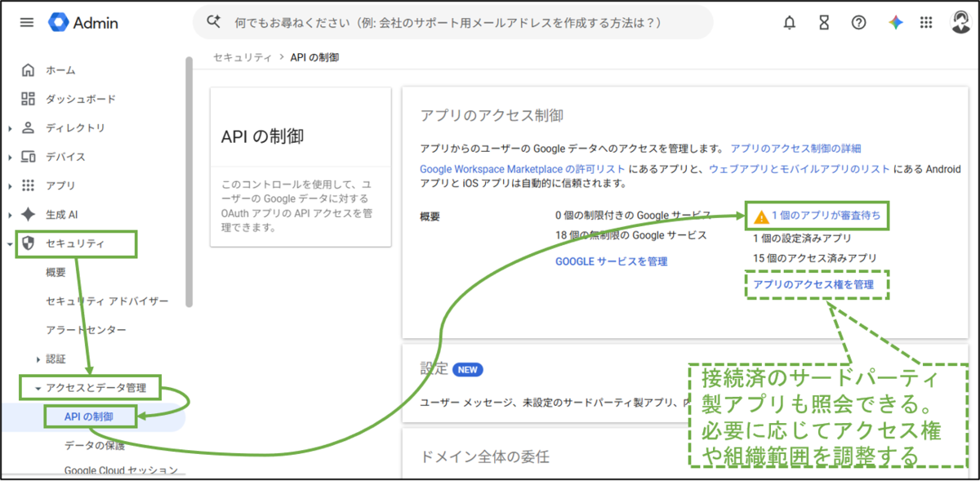Click the Google Admin logo
The image size is (980, 481).
[83, 23]
